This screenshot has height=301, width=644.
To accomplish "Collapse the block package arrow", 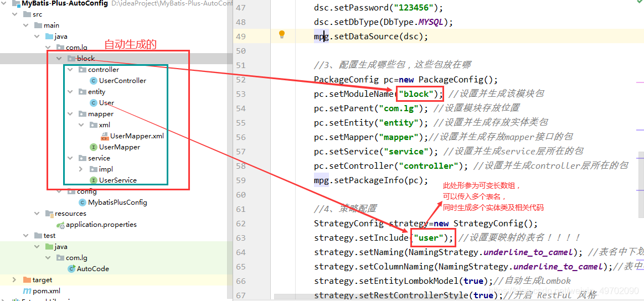I will point(59,58).
